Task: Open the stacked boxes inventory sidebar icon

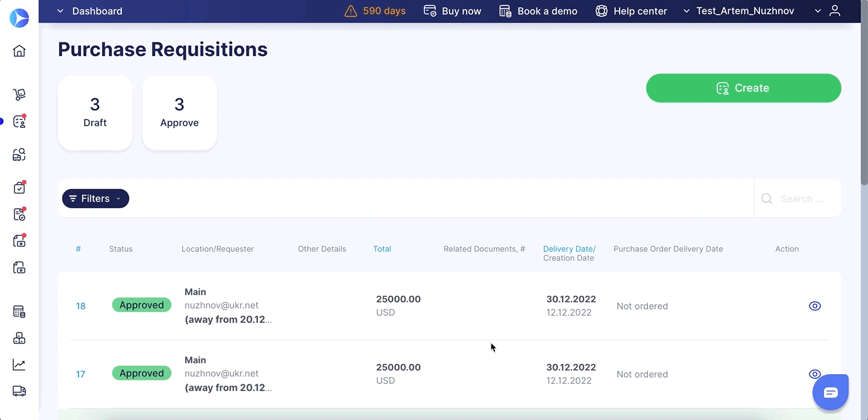Action: [x=19, y=339]
